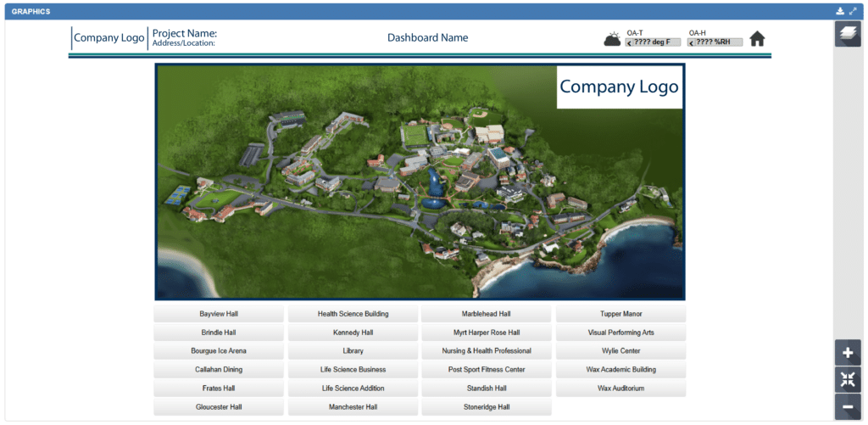Click the Project Name label
Image resolution: width=868 pixels, height=425 pixels.
click(185, 33)
